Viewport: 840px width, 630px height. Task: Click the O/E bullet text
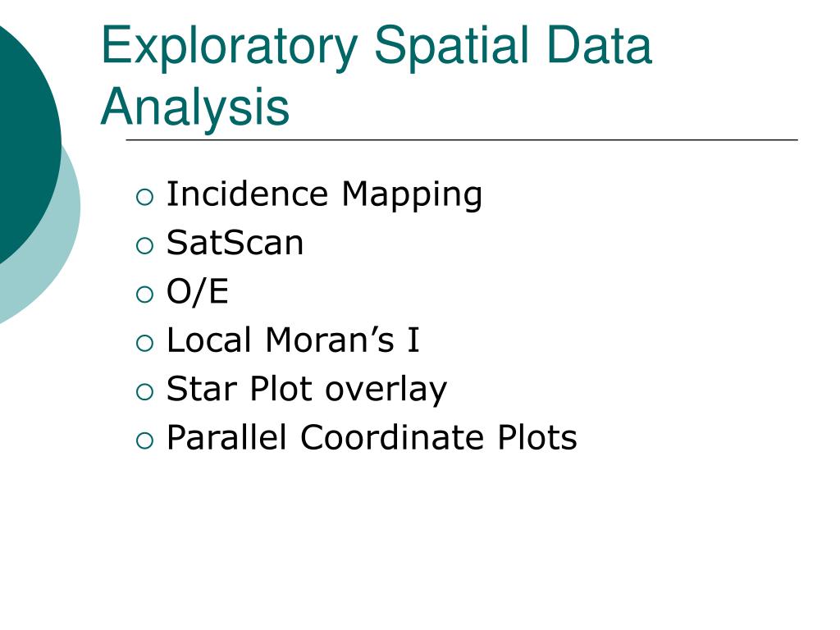pos(198,292)
